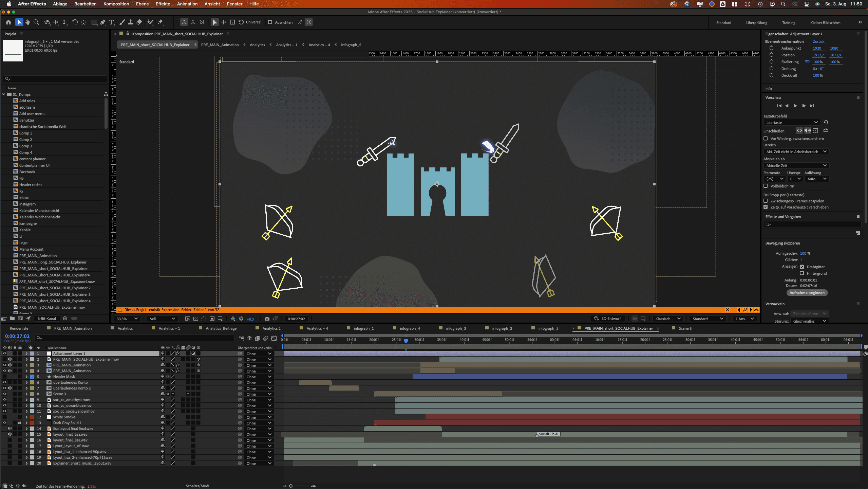Click Zurück link in properties panel
This screenshot has height=489, width=868.
tap(818, 41)
